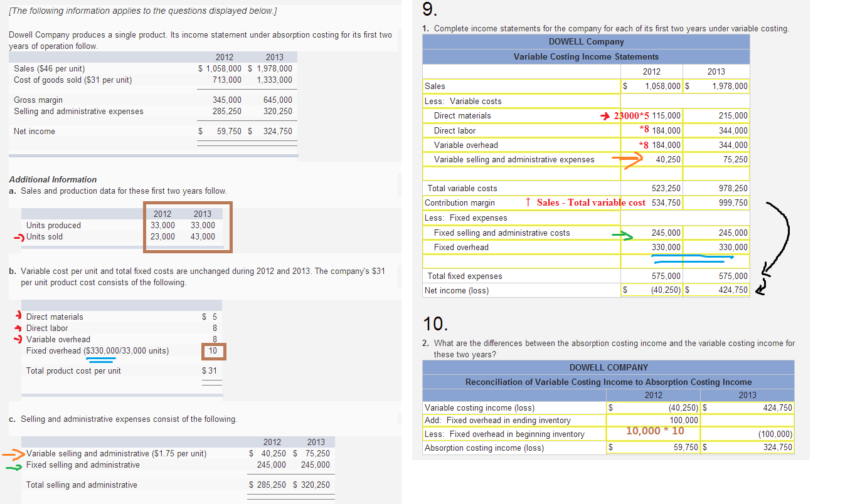
Task: Click the 2013 Total fixed expenses value 575,000
Action: [733, 276]
